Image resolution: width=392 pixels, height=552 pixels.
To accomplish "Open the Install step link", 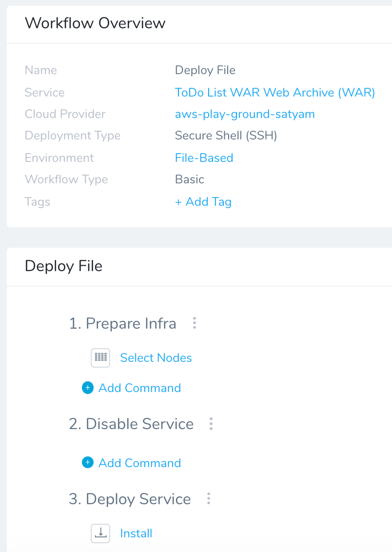I will pos(136,533).
